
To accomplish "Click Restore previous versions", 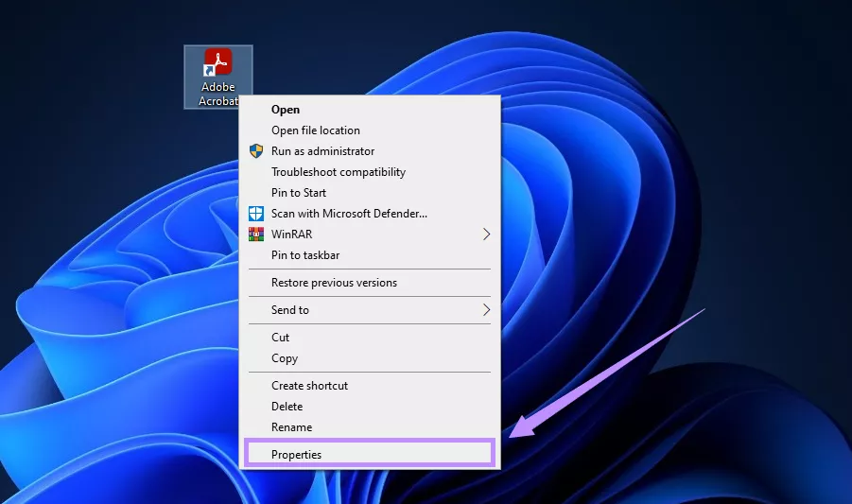I will (x=334, y=283).
